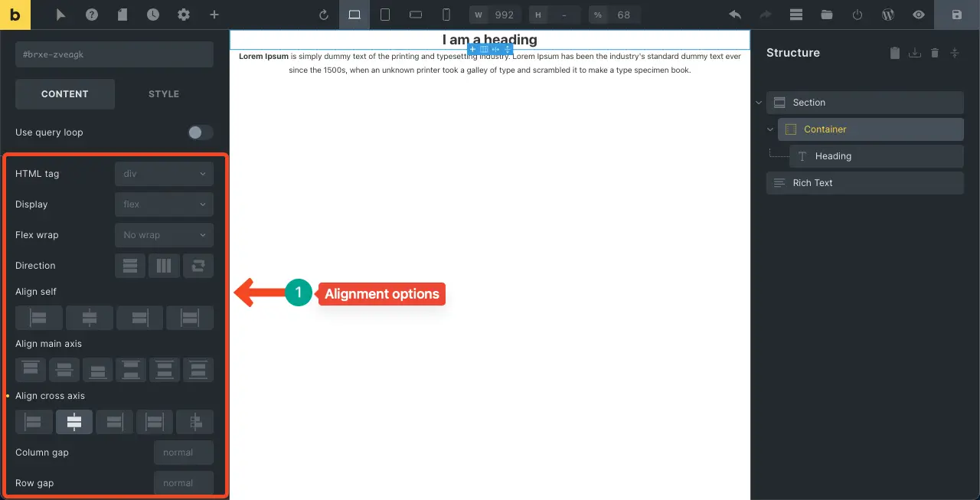Open the settings gear icon
The width and height of the screenshot is (980, 500).
pyautogui.click(x=184, y=15)
